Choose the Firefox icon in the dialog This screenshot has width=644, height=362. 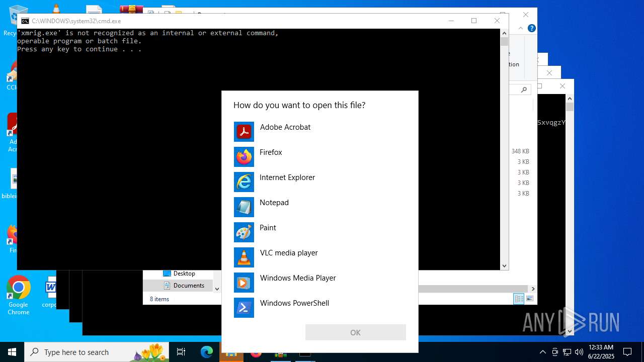(244, 157)
